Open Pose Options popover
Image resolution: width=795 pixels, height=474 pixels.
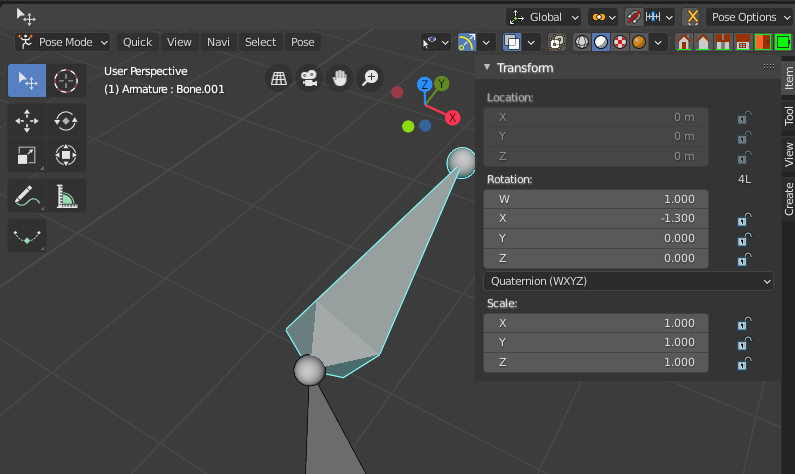pos(749,17)
